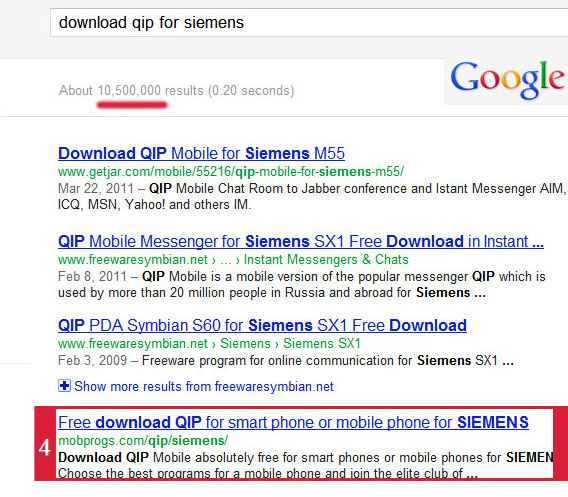The image size is (568, 497).
Task: Open QIP PDA Symbian S60 for Siemens result
Action: 262,325
